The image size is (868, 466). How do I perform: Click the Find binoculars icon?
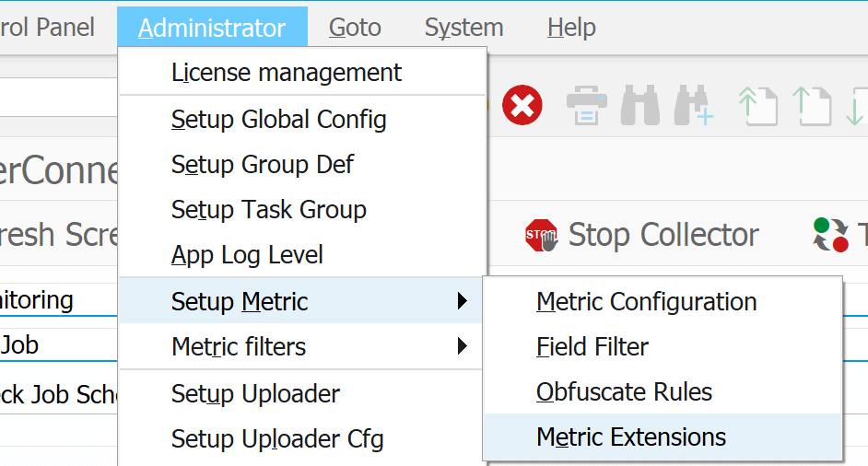click(x=639, y=106)
